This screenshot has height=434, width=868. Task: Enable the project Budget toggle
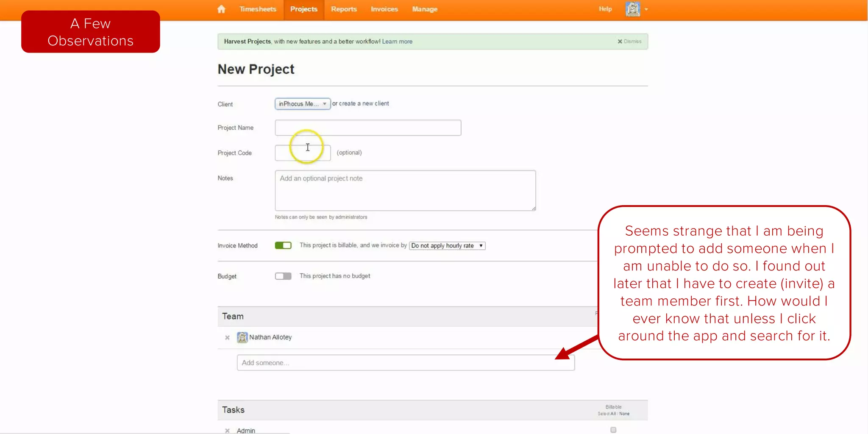283,276
